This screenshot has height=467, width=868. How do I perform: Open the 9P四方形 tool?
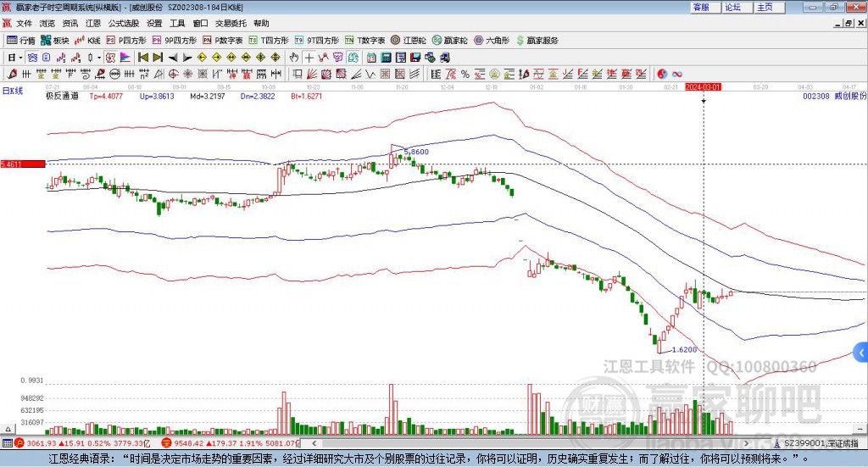[x=175, y=41]
